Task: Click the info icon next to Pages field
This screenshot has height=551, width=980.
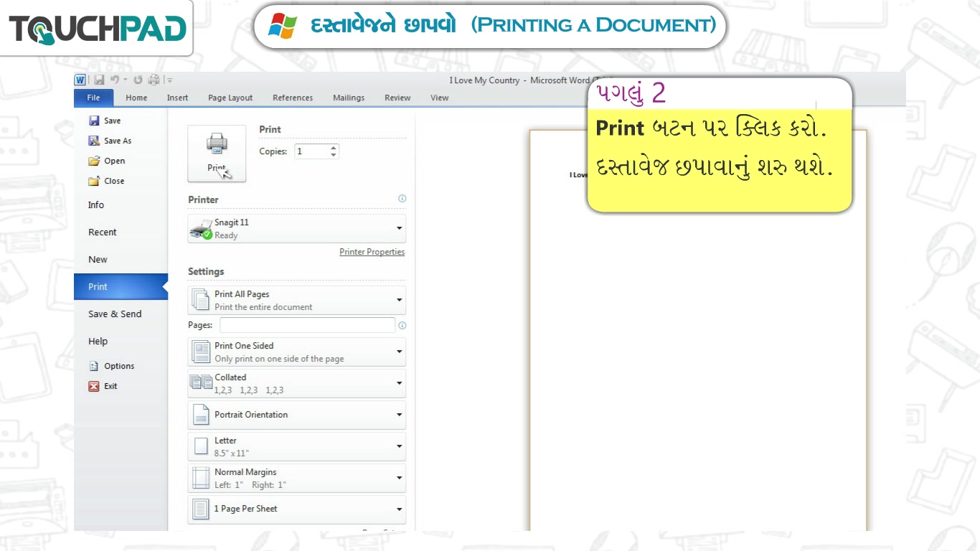Action: tap(402, 325)
